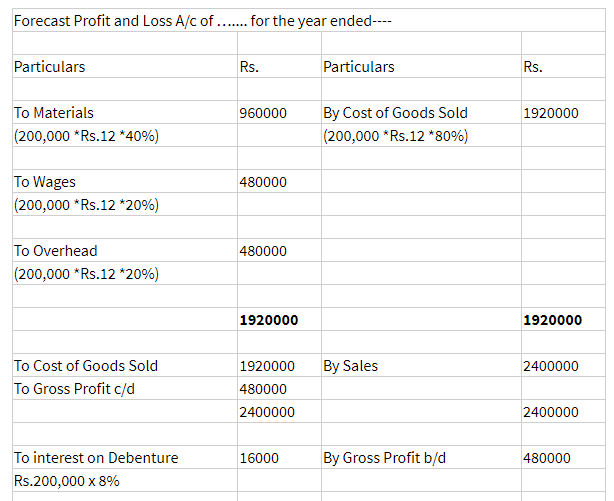Click the 16000 debenture interest amount
Viewport: 614px width, 501px height.
pos(260,458)
